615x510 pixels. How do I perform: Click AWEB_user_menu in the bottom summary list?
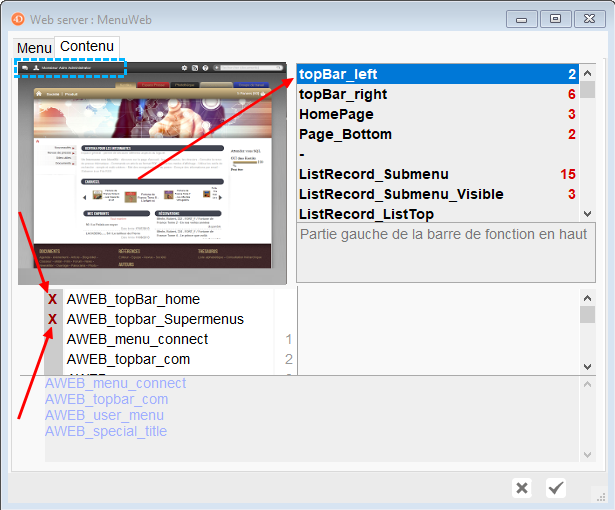[x=104, y=415]
